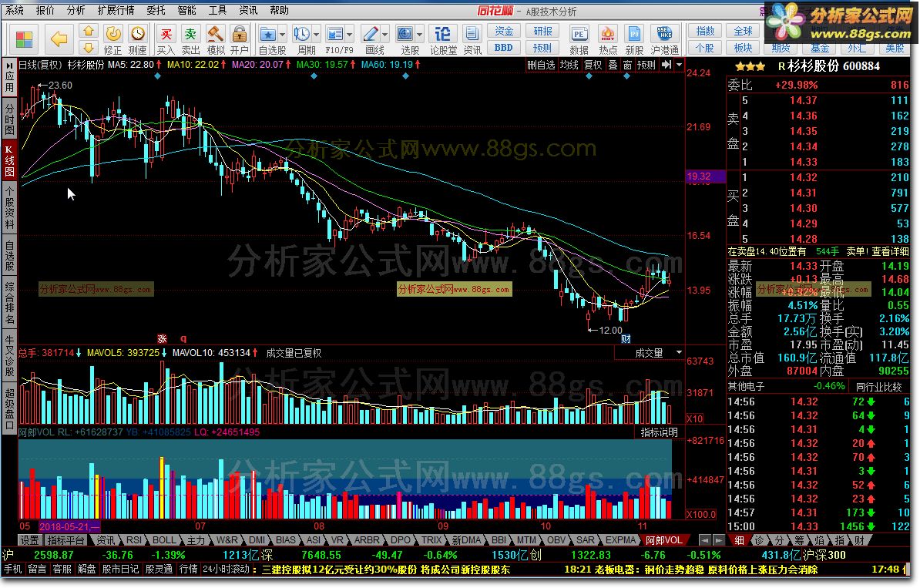This screenshot has height=588, width=920.
Task: Open the 选股 stock picker icon
Action: [x=405, y=34]
